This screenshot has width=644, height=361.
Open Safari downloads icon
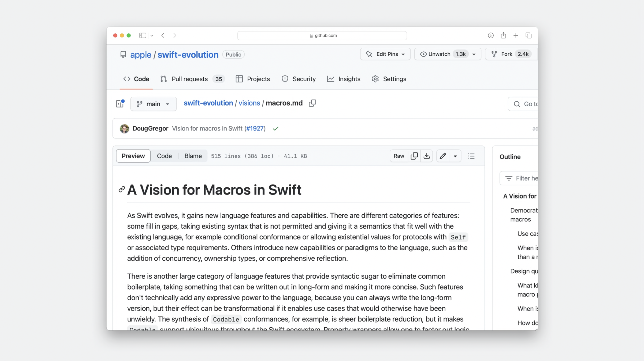pos(491,36)
